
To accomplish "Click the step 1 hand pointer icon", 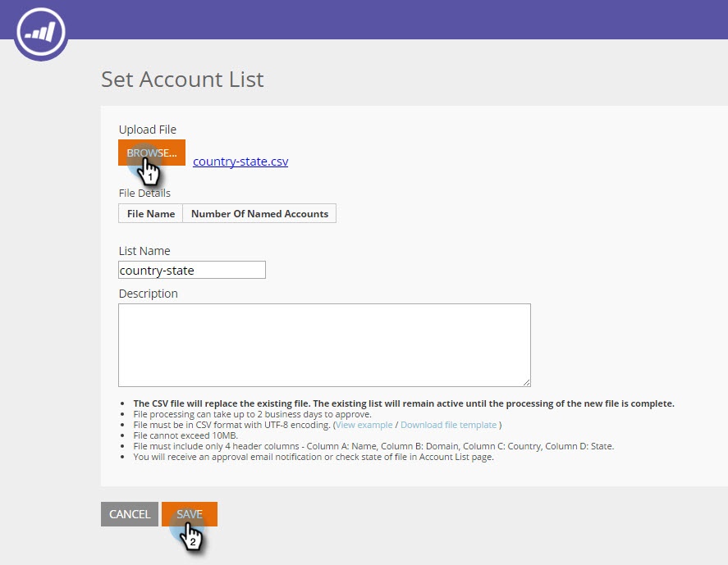I will pos(149,172).
